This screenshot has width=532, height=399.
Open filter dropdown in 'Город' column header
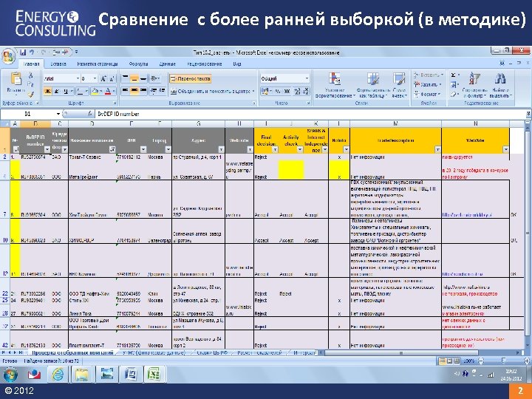click(168, 149)
